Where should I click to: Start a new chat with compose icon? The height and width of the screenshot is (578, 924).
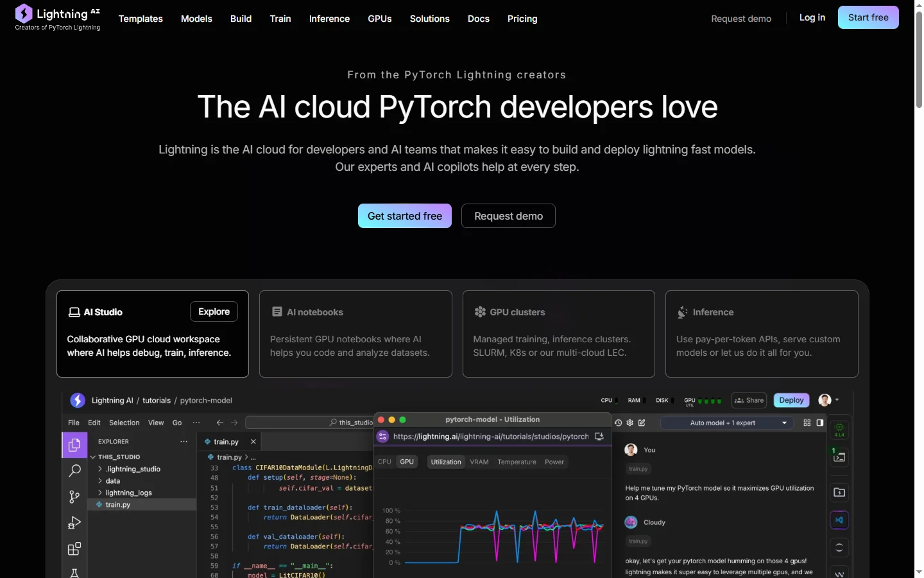tap(642, 423)
